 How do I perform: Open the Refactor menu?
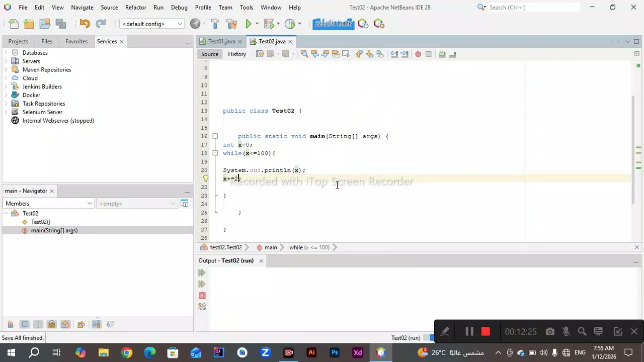tap(136, 8)
